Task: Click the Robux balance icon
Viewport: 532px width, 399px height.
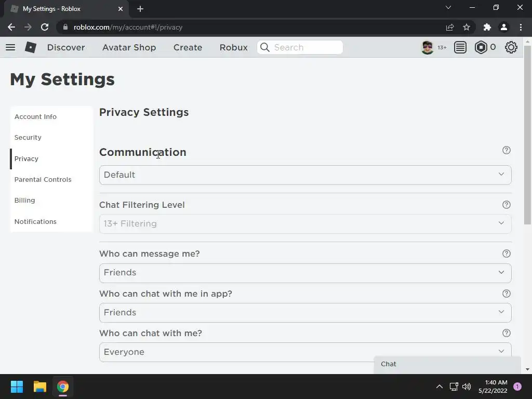Action: (481, 47)
